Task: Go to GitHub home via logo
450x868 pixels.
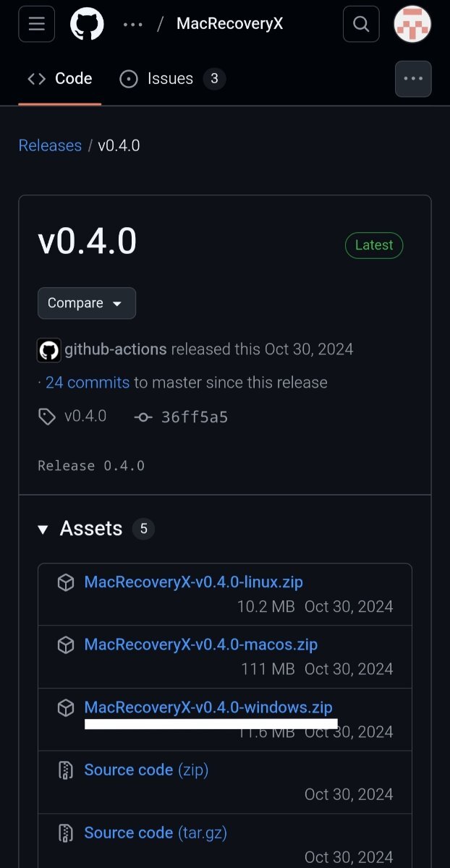Action: (87, 24)
